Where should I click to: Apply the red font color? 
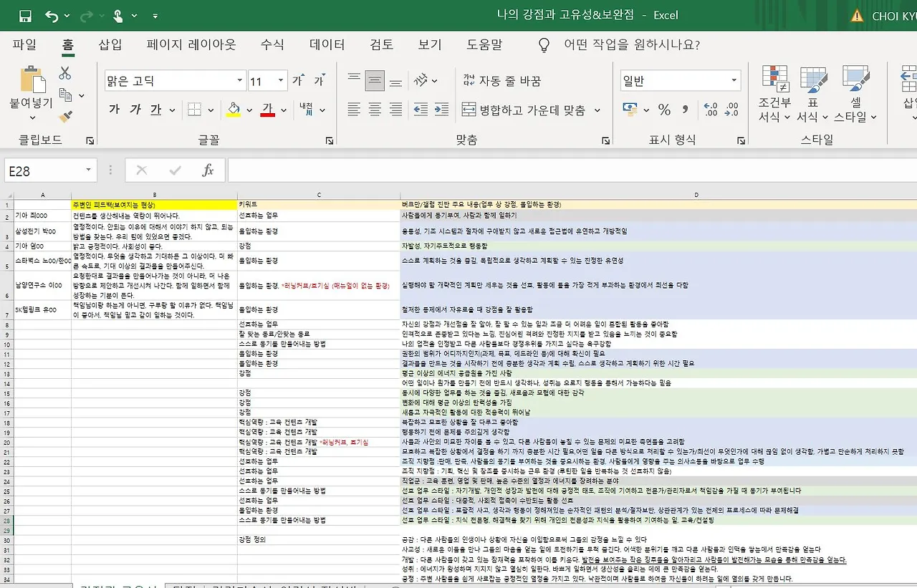[x=268, y=110]
